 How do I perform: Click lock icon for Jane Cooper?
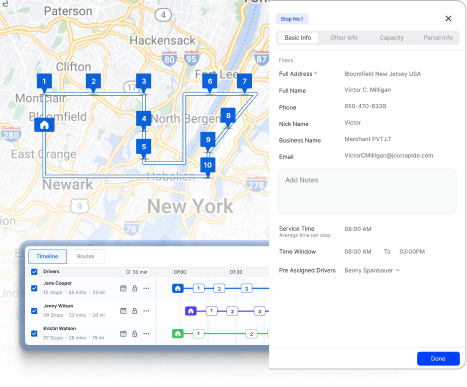coord(134,288)
